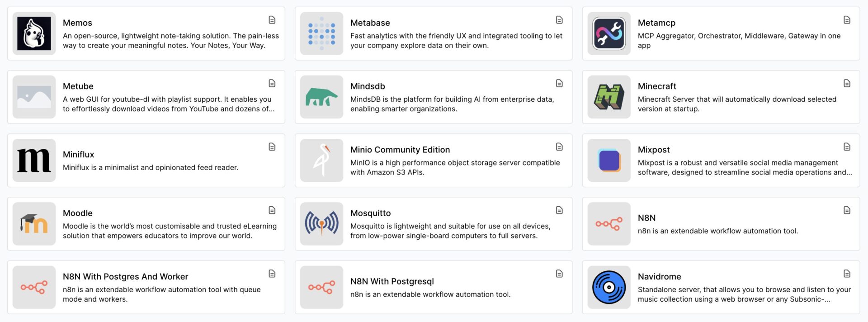Click the Minecraft block logo icon

click(609, 96)
